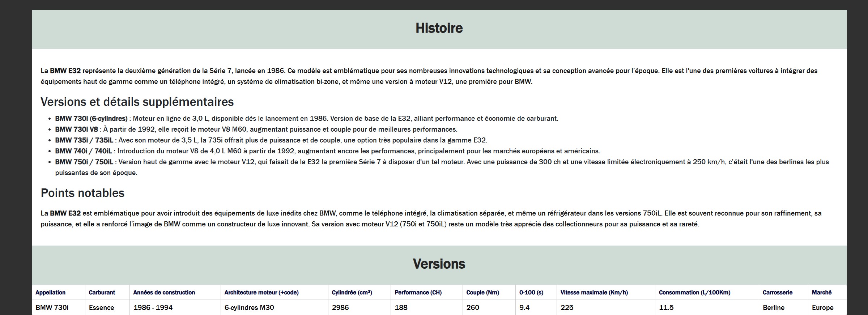This screenshot has width=868, height=315.
Task: Click the Carrosserie column header
Action: [777, 293]
